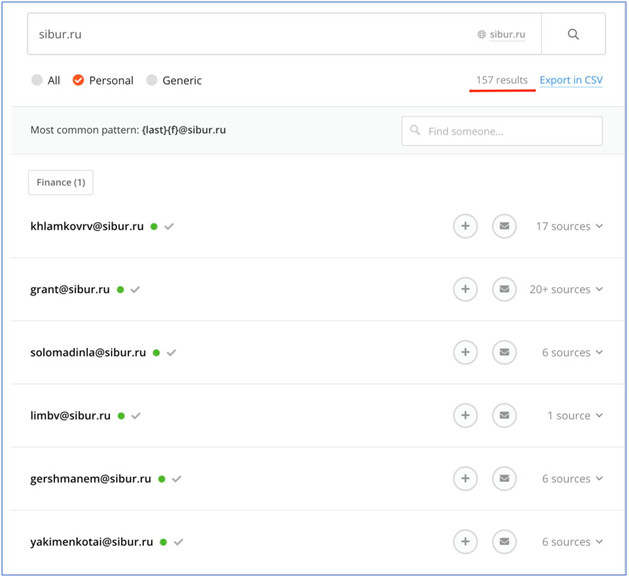Click the envelope icon for limbv@sibur.ru
The width and height of the screenshot is (629, 577).
[505, 416]
